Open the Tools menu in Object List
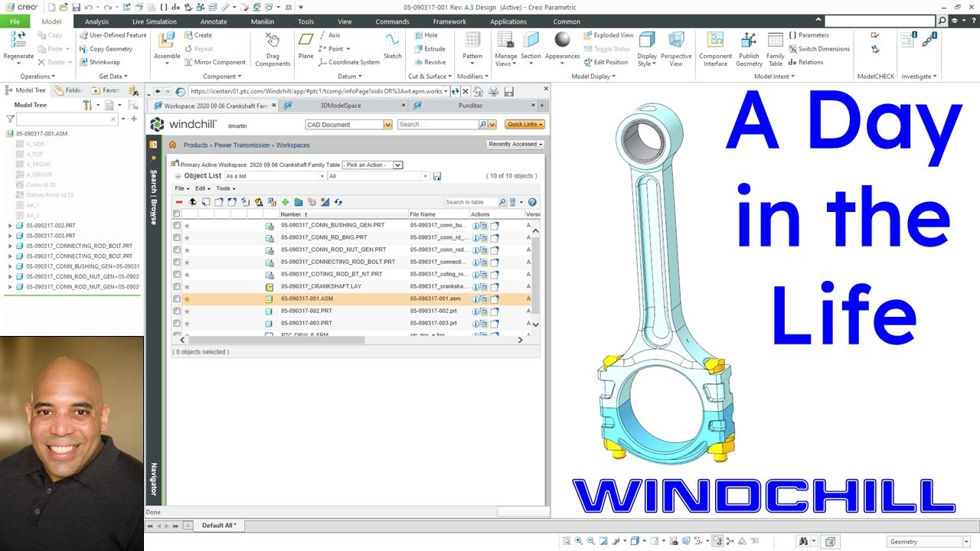The image size is (980, 551). (x=224, y=188)
